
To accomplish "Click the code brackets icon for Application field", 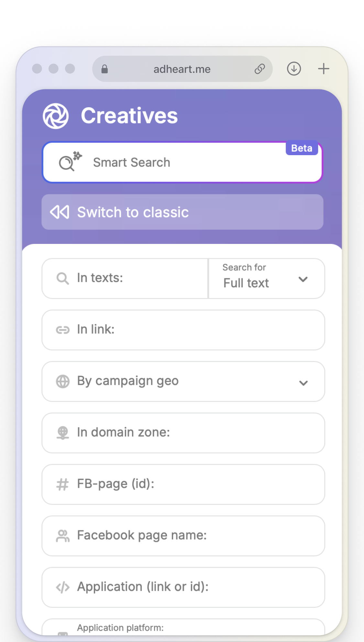I will 63,587.
